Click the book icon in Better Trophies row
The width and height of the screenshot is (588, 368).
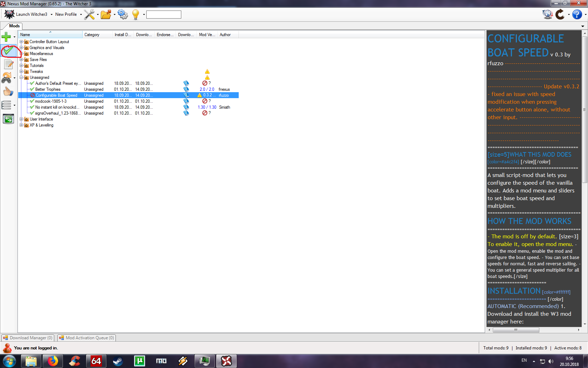click(186, 89)
